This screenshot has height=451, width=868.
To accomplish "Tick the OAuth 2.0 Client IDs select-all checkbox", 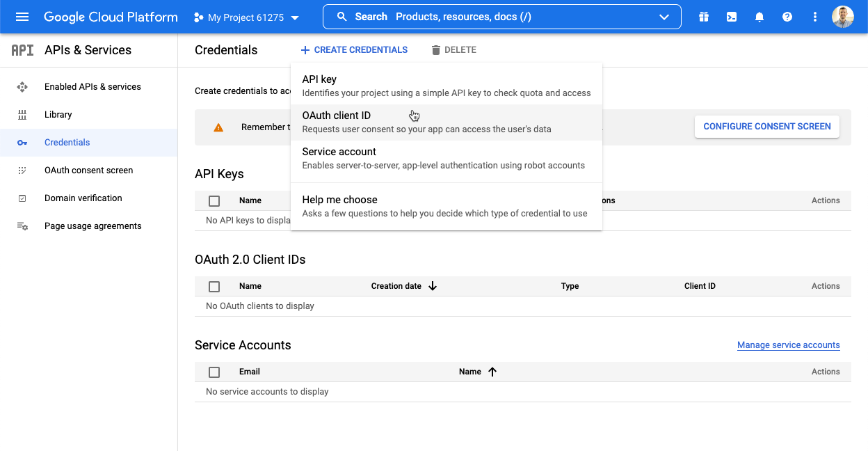I will (214, 286).
